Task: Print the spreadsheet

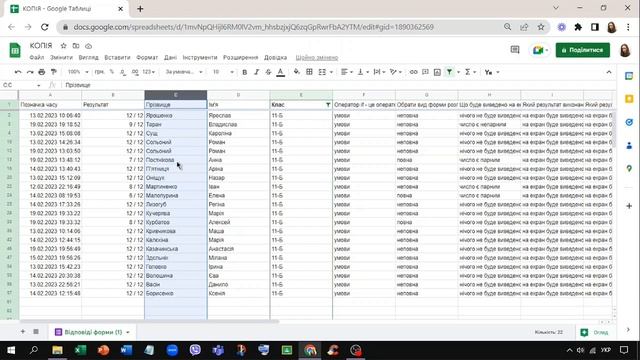Action: [42, 72]
